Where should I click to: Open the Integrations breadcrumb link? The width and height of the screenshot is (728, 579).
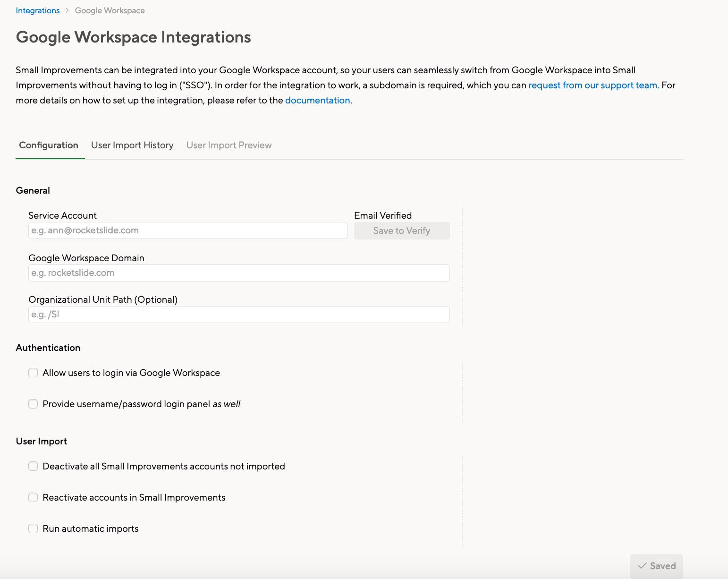point(38,10)
